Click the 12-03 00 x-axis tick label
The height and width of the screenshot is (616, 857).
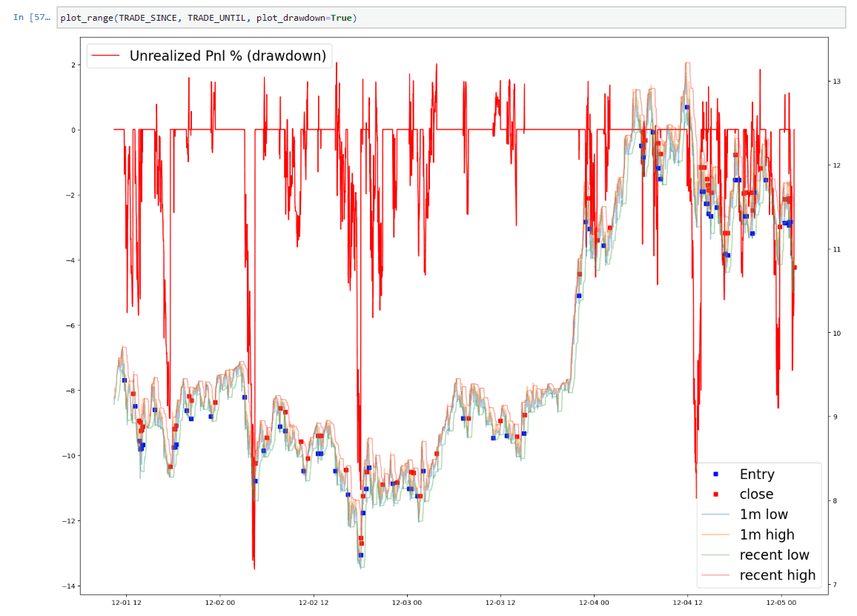(x=406, y=603)
